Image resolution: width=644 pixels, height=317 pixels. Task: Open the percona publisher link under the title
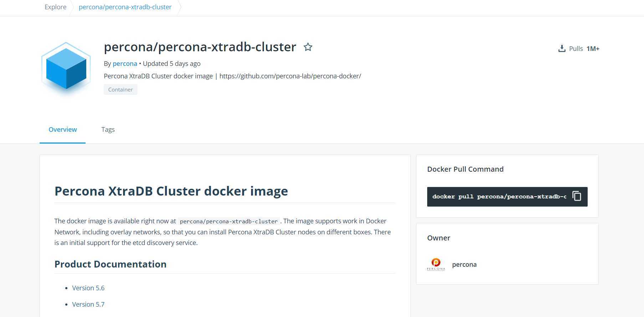(x=125, y=64)
